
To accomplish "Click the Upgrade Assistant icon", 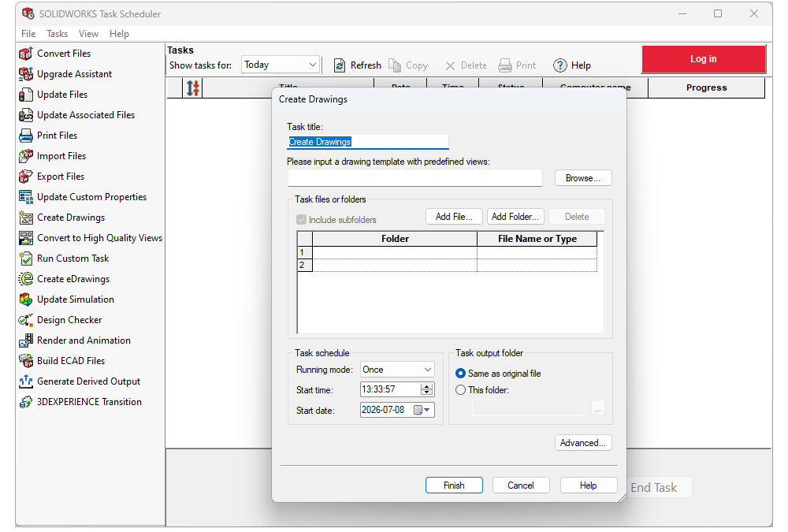I will (x=26, y=74).
